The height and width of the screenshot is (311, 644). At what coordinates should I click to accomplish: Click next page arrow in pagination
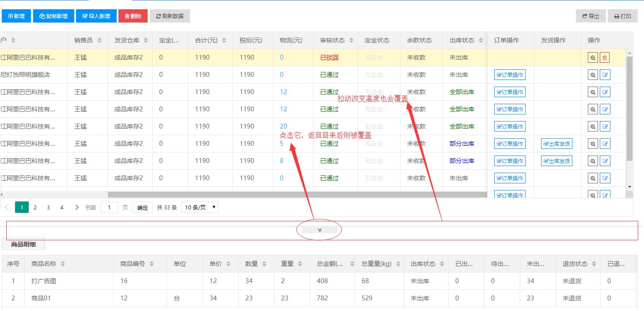coord(77,207)
